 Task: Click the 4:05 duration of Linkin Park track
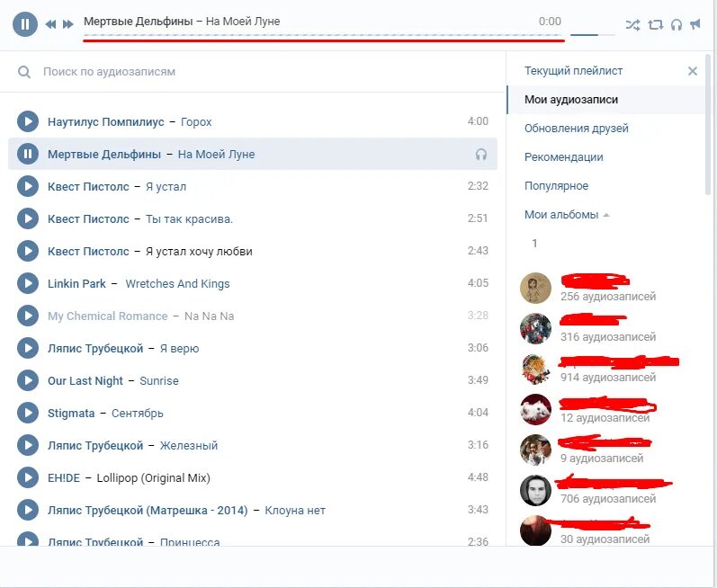478,283
